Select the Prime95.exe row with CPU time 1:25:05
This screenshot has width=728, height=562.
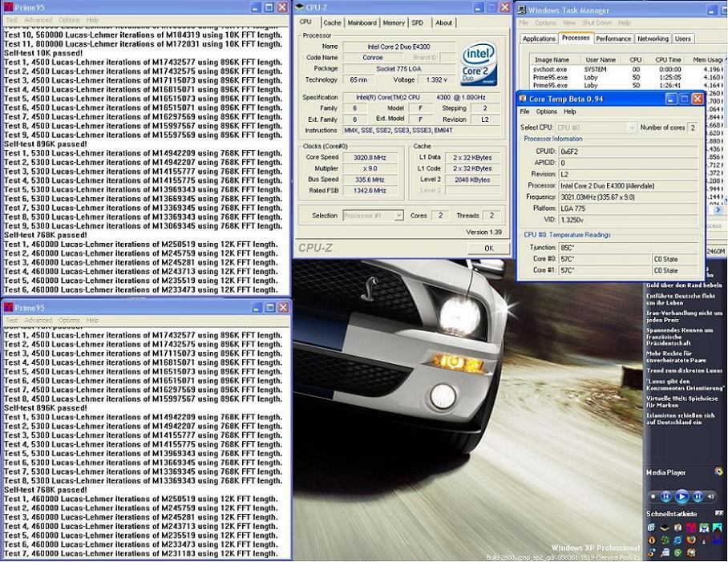(x=627, y=78)
